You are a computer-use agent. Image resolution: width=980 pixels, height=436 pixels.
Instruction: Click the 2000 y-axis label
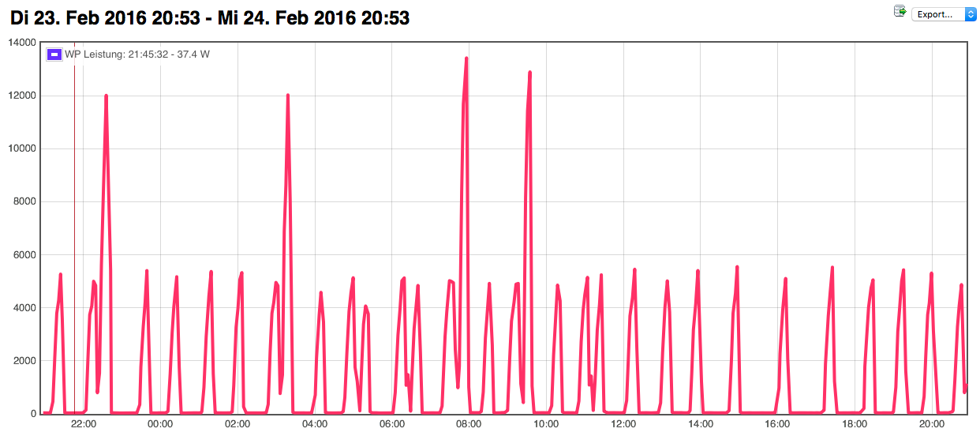[24, 360]
